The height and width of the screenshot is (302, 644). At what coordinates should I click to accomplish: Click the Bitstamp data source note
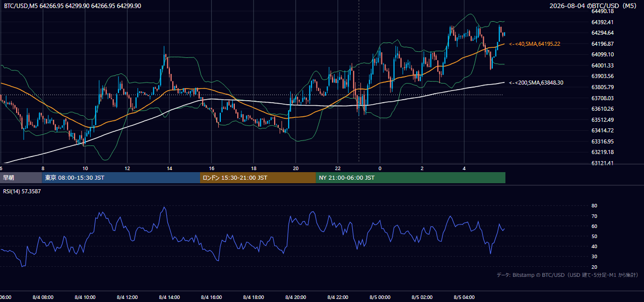click(567, 275)
